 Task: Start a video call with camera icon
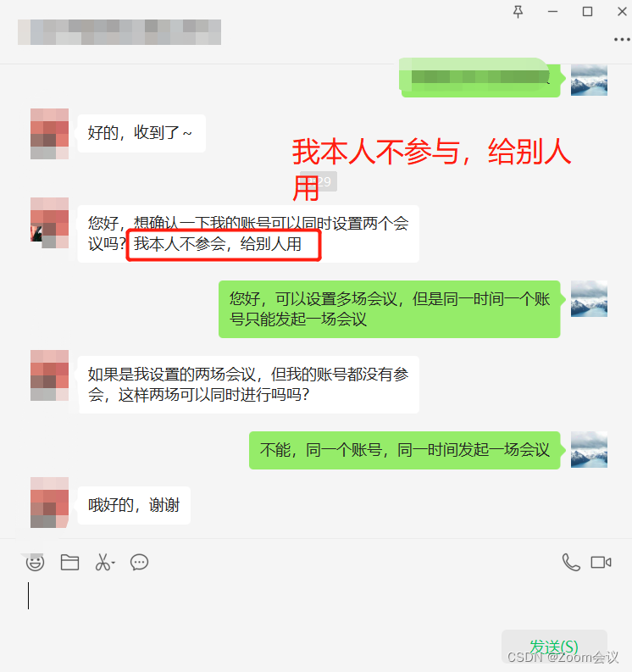click(x=602, y=563)
